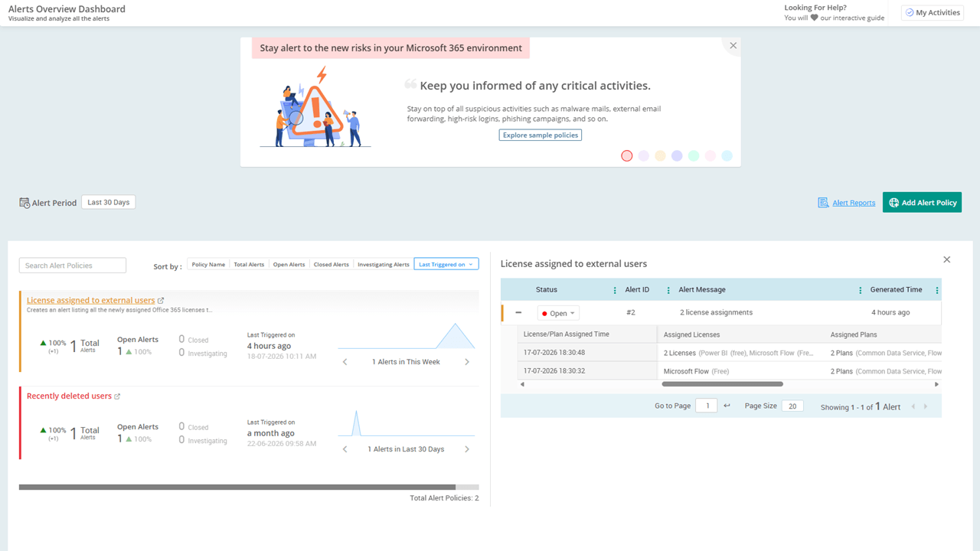Click the Alert Reports icon
The height and width of the screenshot is (551, 980).
pyautogui.click(x=823, y=203)
